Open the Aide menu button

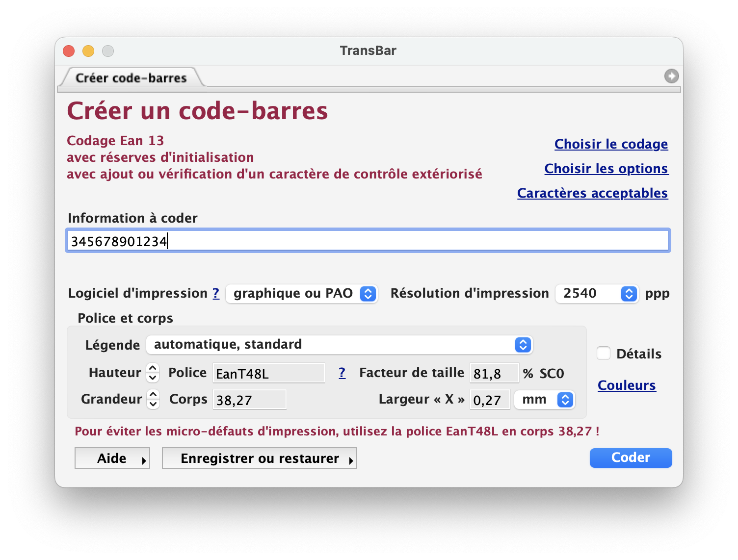pos(112,458)
